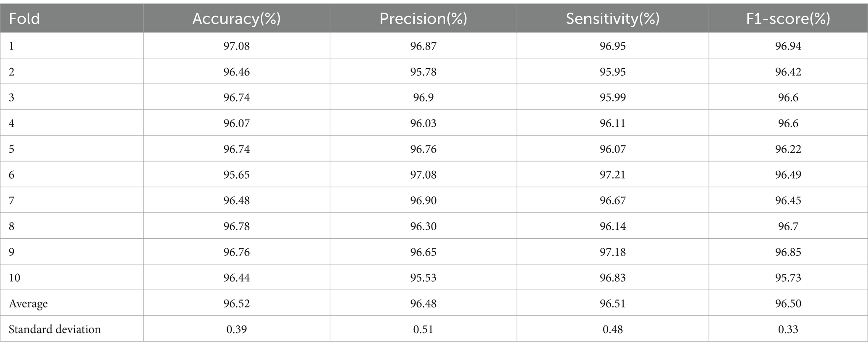Image resolution: width=868 pixels, height=349 pixels.
Task: Select standard deviation sensitivity value 0.48
Action: coord(612,329)
